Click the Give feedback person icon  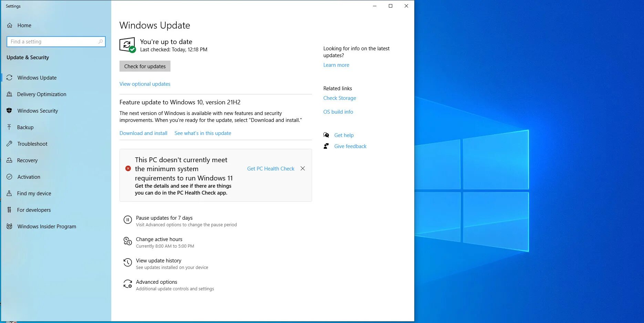[326, 146]
